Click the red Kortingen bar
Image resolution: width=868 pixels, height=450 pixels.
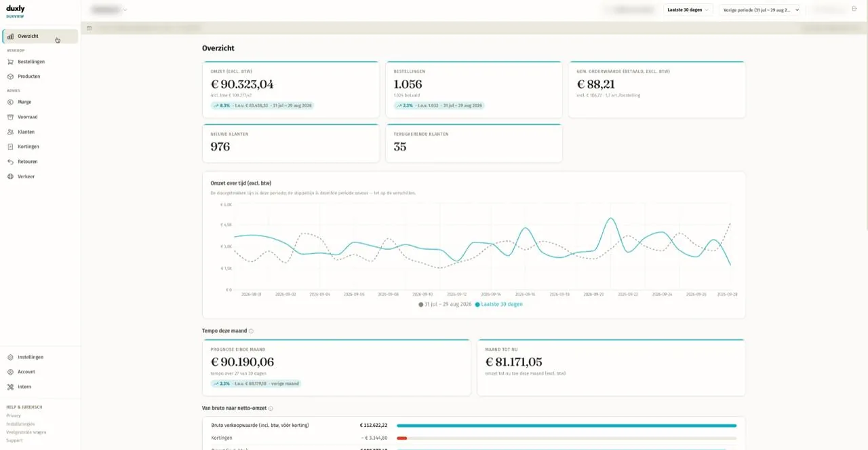click(x=401, y=438)
